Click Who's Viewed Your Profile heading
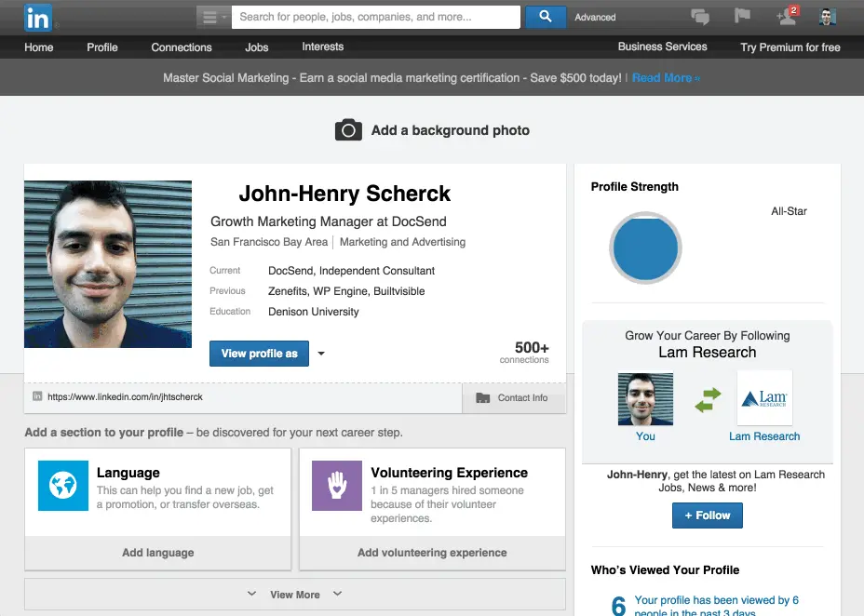Screen dimensions: 864x616 (x=665, y=569)
